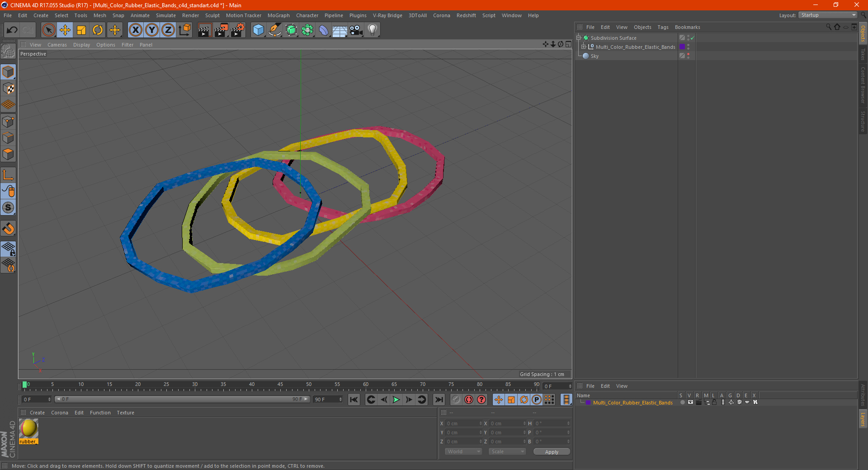Toggle layer solo for Multi_Color_Rubber_Elastic_Bands
Image resolution: width=868 pixels, height=470 pixels.
(x=682, y=402)
